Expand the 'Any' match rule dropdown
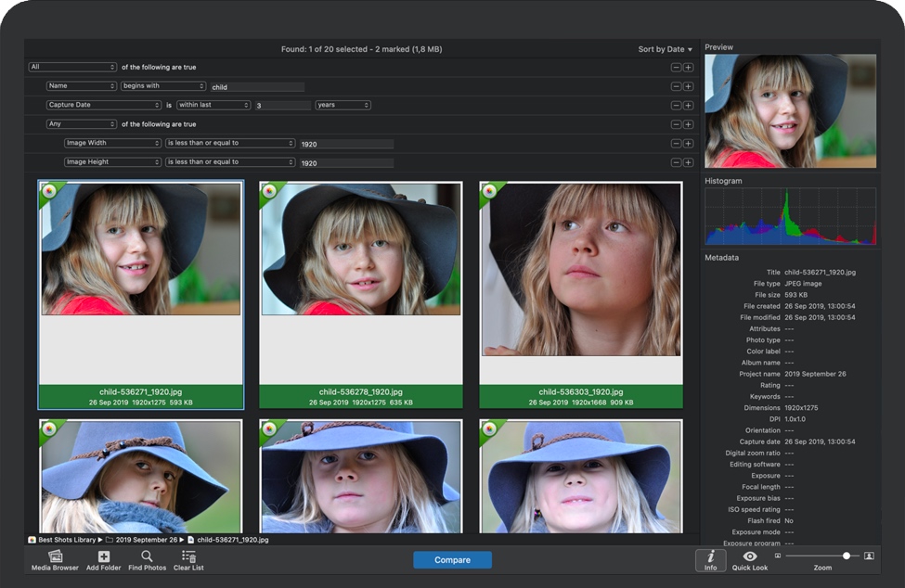This screenshot has width=905, height=588. (x=81, y=123)
